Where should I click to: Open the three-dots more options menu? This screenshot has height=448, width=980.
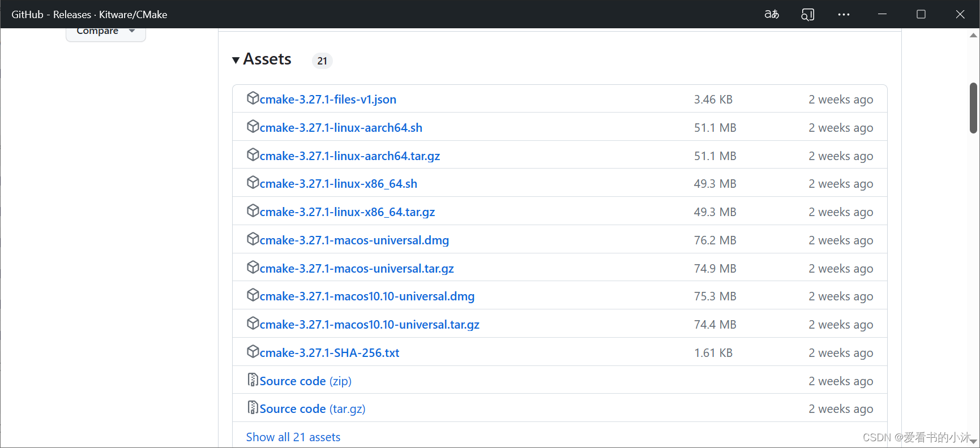tap(844, 14)
